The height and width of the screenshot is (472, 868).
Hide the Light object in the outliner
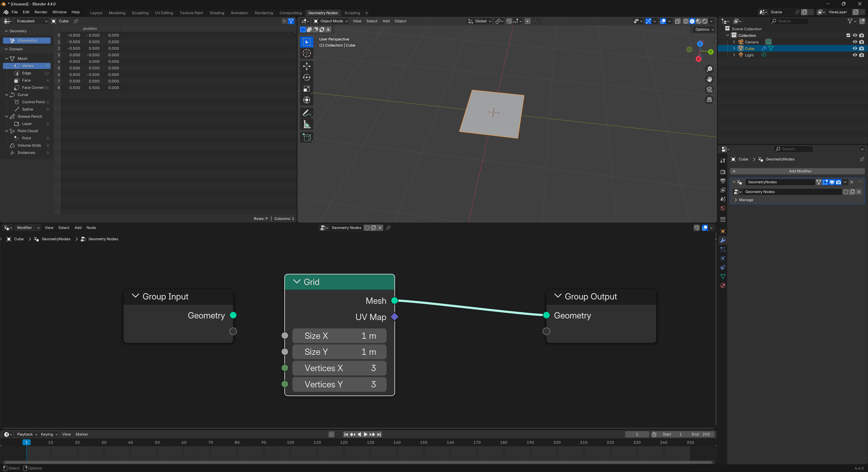tap(855, 55)
